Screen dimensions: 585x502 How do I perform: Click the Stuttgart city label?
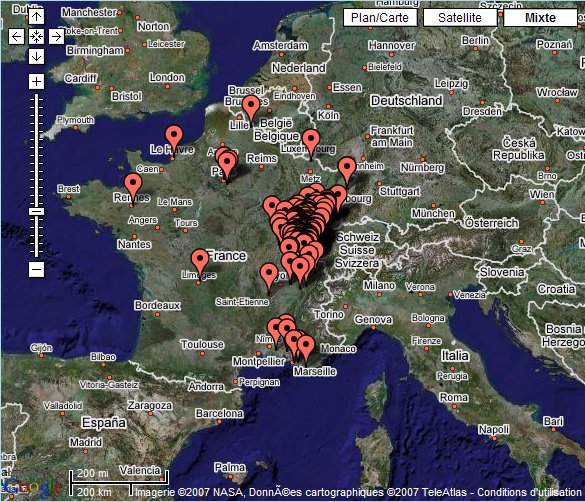coord(400,191)
